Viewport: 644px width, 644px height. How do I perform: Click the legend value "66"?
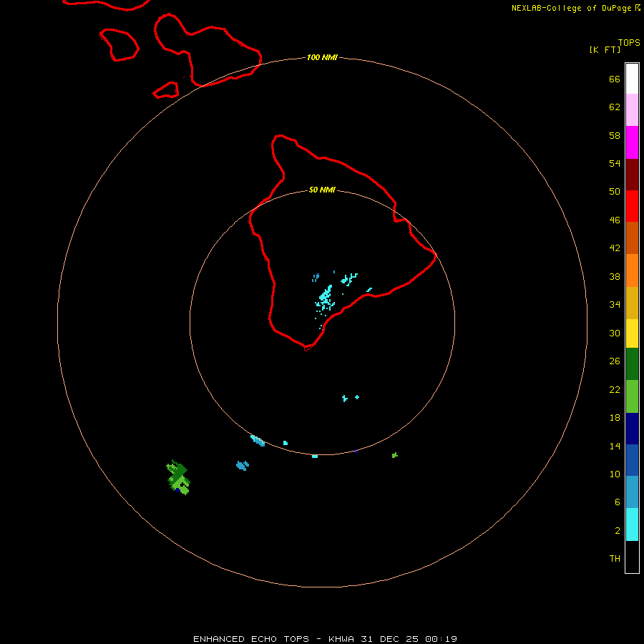615,79
